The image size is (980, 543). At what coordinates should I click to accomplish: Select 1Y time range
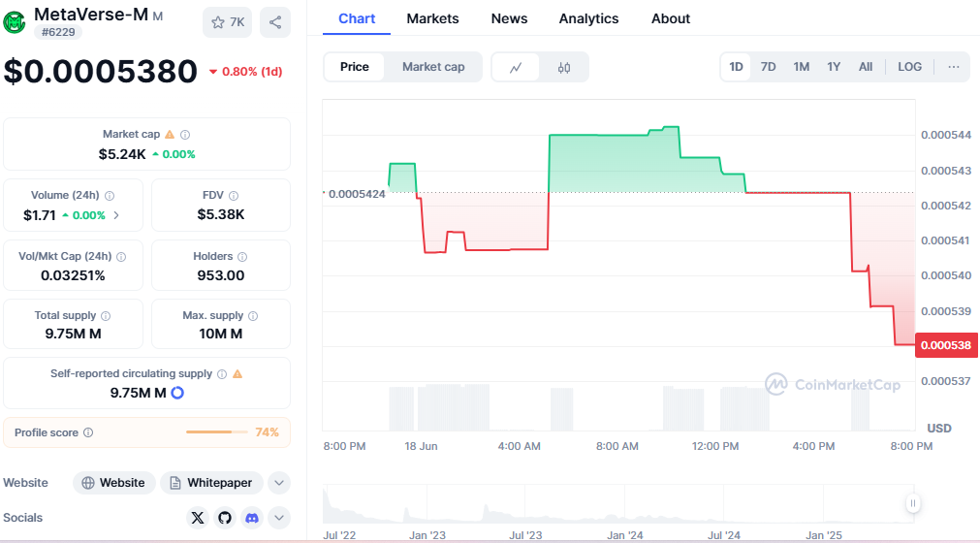click(834, 67)
